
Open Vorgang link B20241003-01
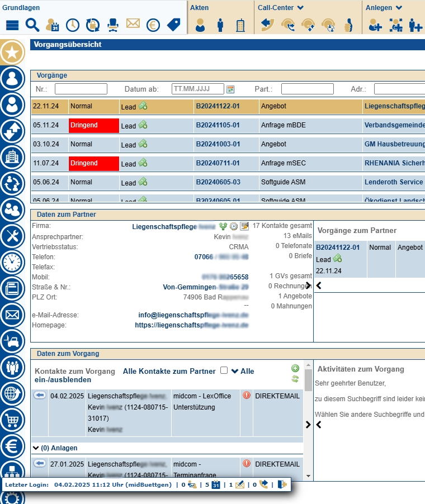pos(218,144)
